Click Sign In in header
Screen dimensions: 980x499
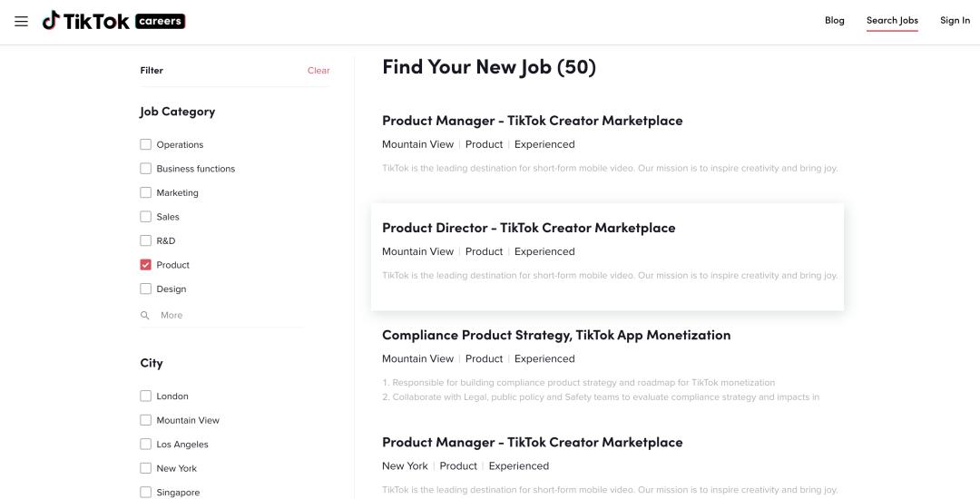[955, 21]
